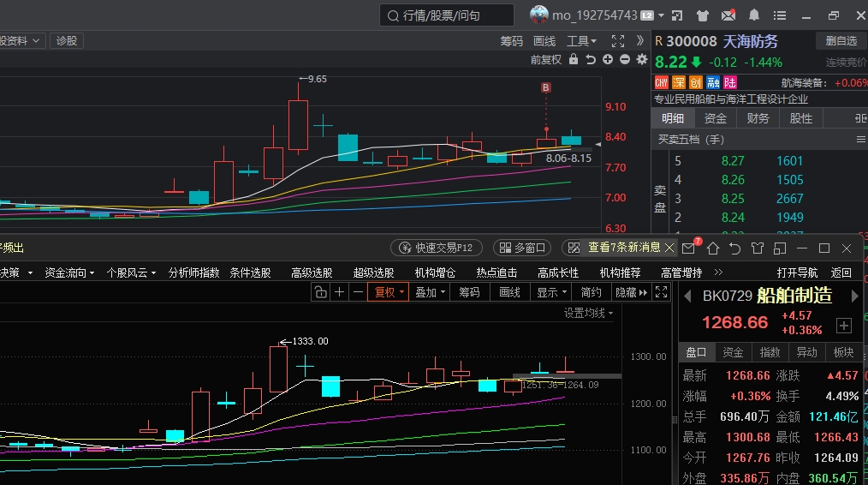
Task: Click the search box 行情/股票/问句
Action: (446, 15)
